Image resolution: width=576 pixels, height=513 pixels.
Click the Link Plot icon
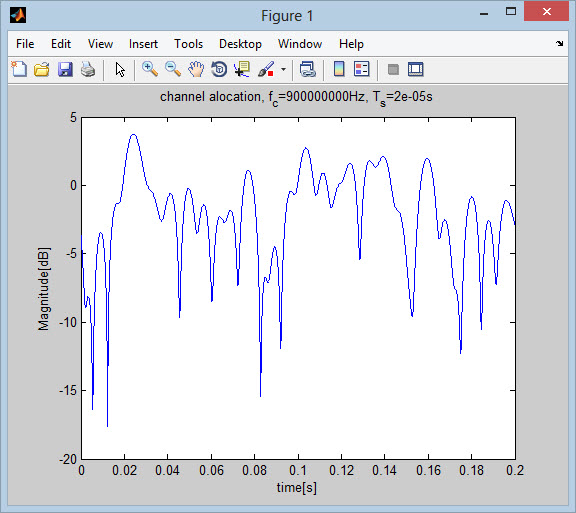(307, 69)
